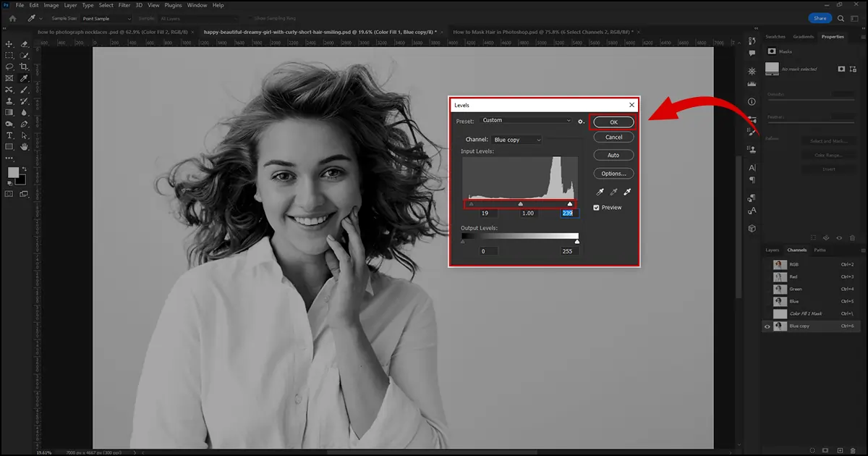Select the Hand tool
This screenshot has height=456, width=868.
point(24,147)
